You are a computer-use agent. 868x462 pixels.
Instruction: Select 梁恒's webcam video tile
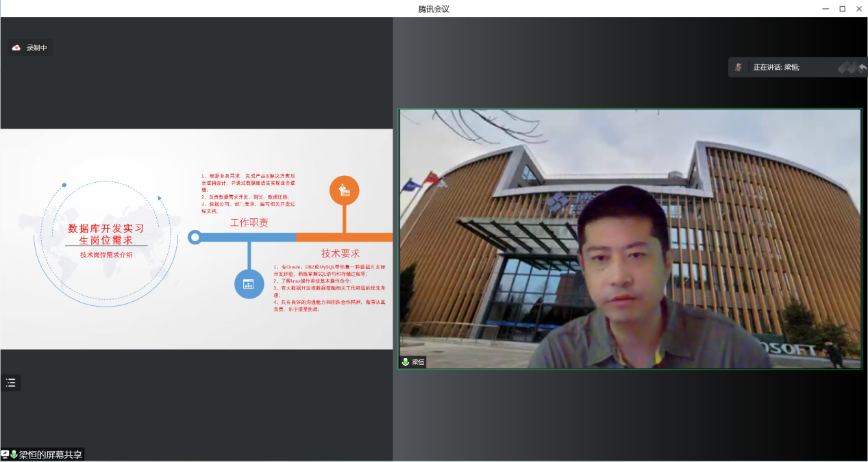630,238
